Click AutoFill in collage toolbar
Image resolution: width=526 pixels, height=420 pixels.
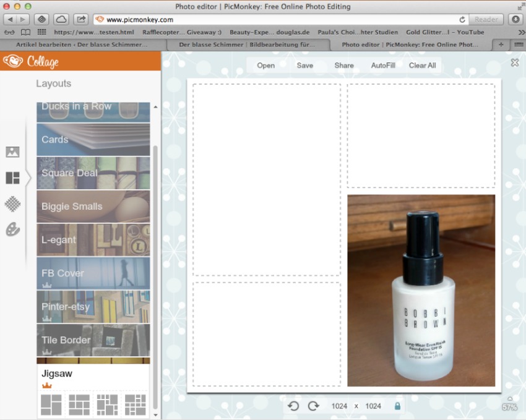click(x=383, y=66)
